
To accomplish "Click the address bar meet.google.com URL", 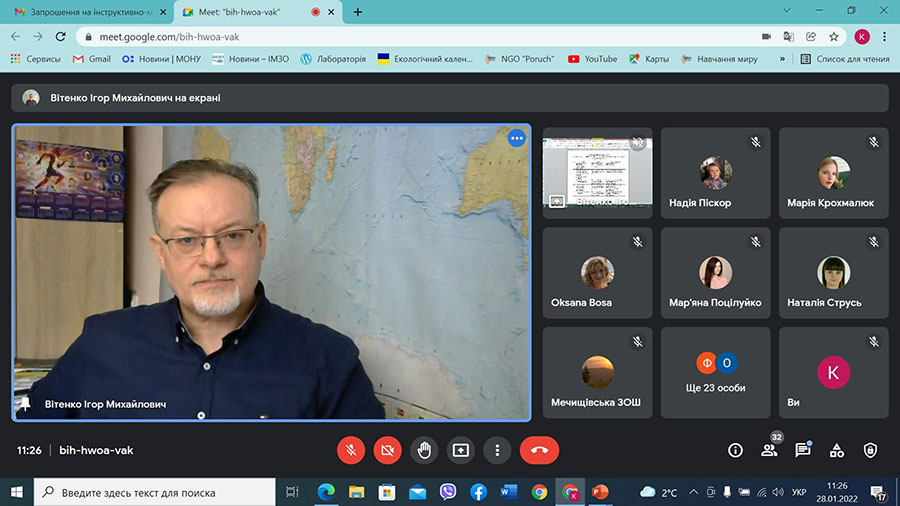I will (169, 37).
